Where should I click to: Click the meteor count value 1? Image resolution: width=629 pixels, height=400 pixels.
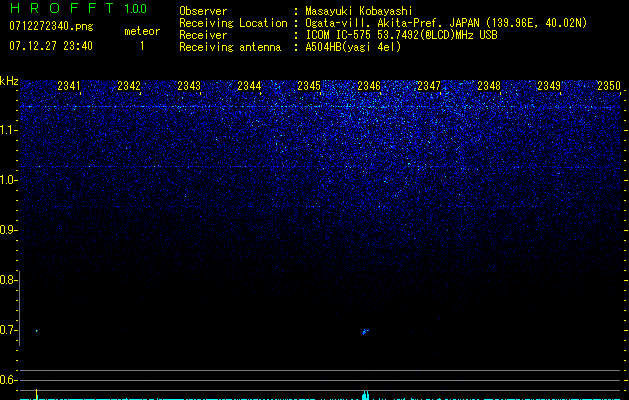pyautogui.click(x=142, y=46)
